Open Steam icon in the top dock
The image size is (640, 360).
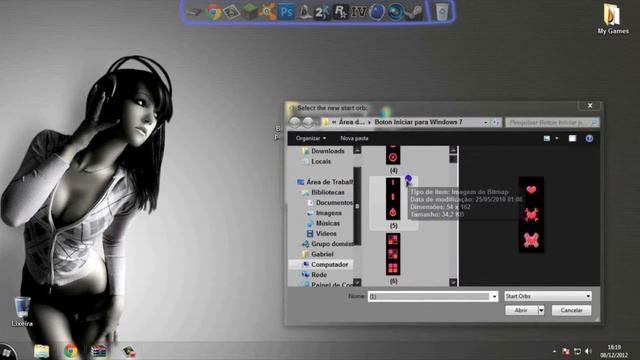coord(414,12)
